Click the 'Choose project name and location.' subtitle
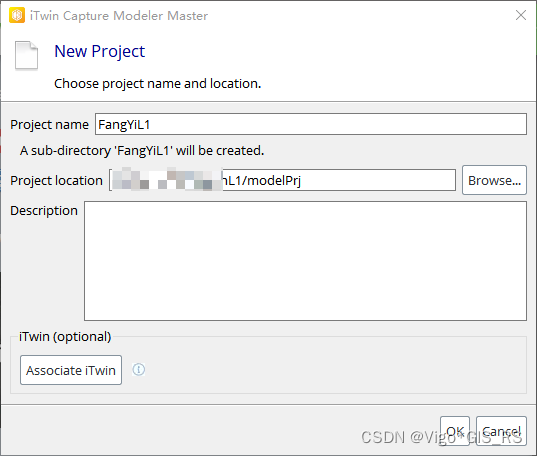 [x=158, y=84]
